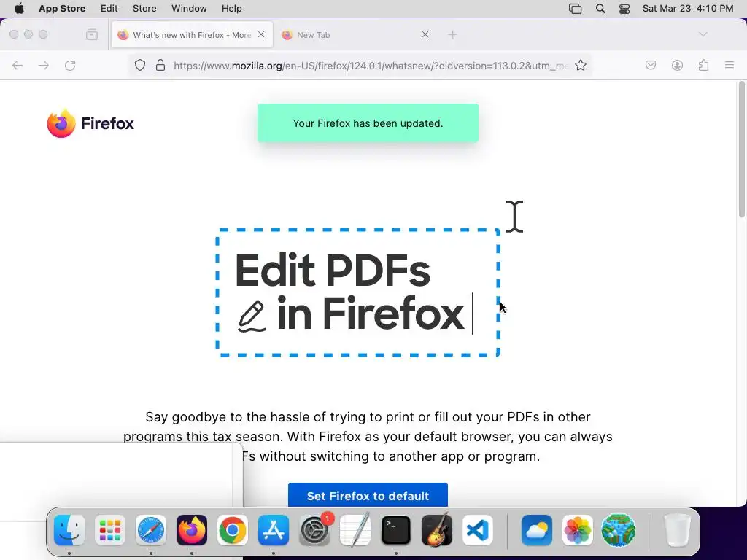747x560 pixels.
Task: Open Stage Manager in the menu bar
Action: [575, 9]
